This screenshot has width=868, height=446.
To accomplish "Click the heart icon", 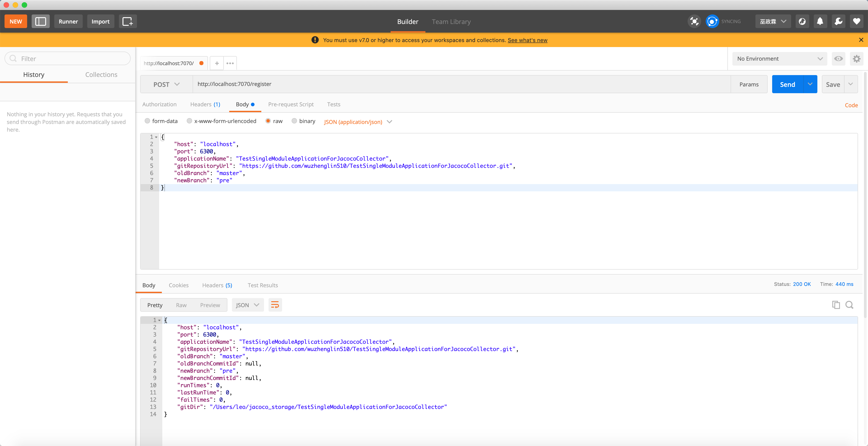I will pyautogui.click(x=856, y=21).
